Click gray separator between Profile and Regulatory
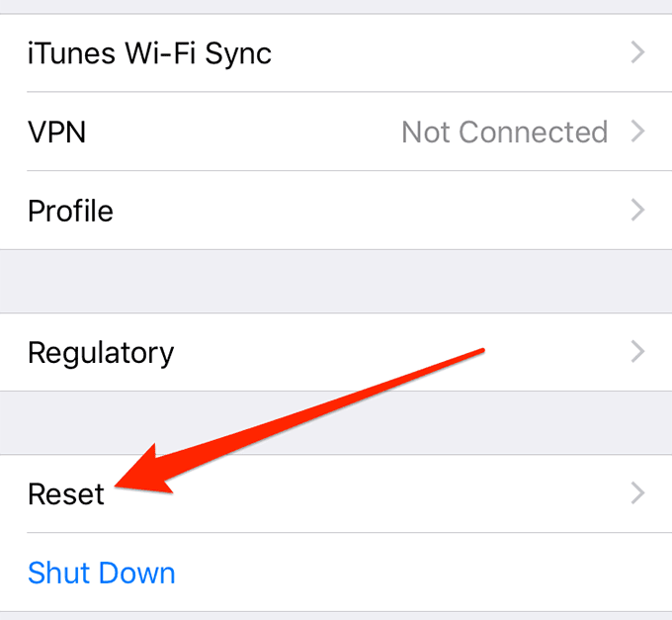 [336, 281]
